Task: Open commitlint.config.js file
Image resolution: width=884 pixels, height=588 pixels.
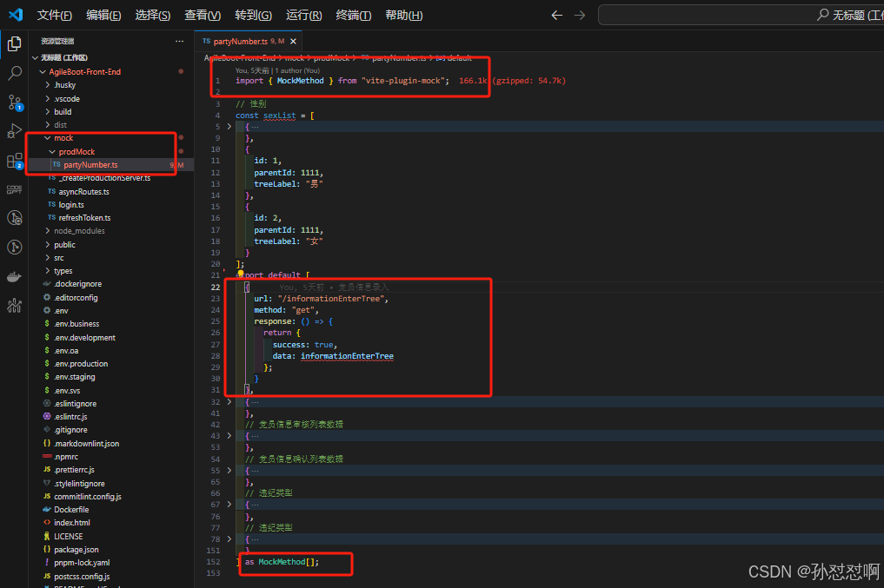Action: click(x=88, y=497)
